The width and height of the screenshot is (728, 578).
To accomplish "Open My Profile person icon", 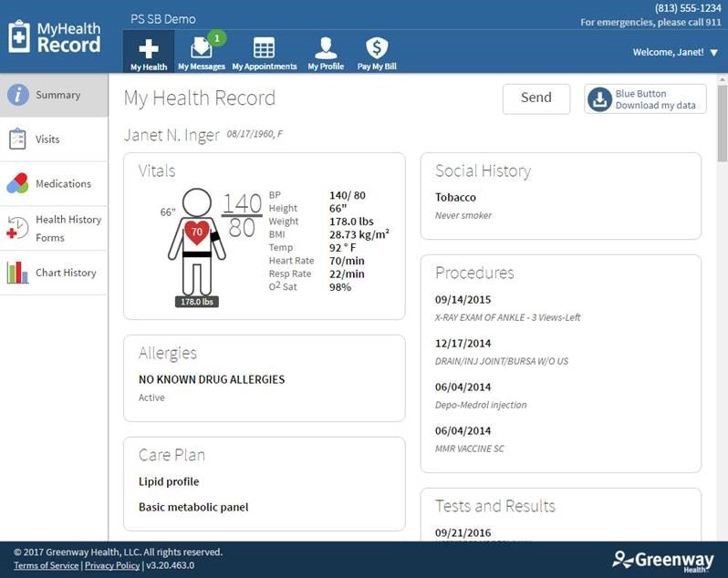I will pos(326,47).
